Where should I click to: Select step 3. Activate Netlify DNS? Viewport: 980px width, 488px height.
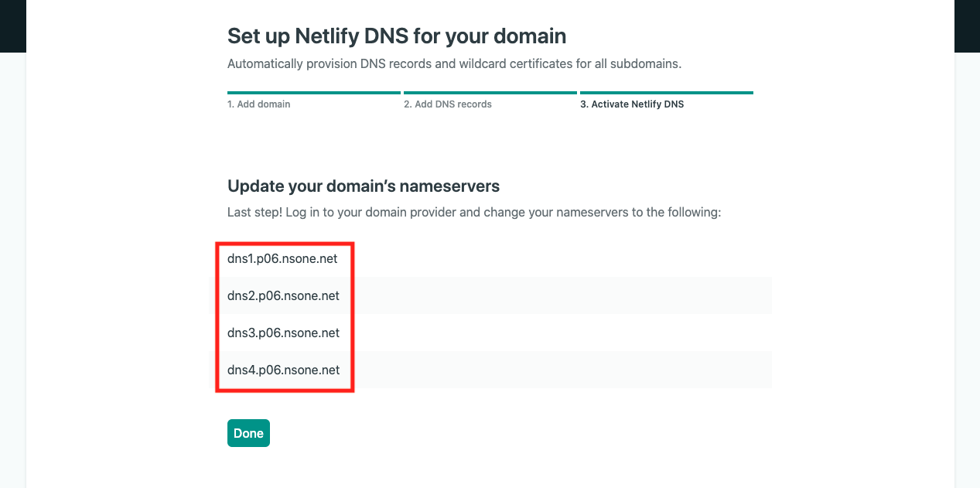point(632,104)
